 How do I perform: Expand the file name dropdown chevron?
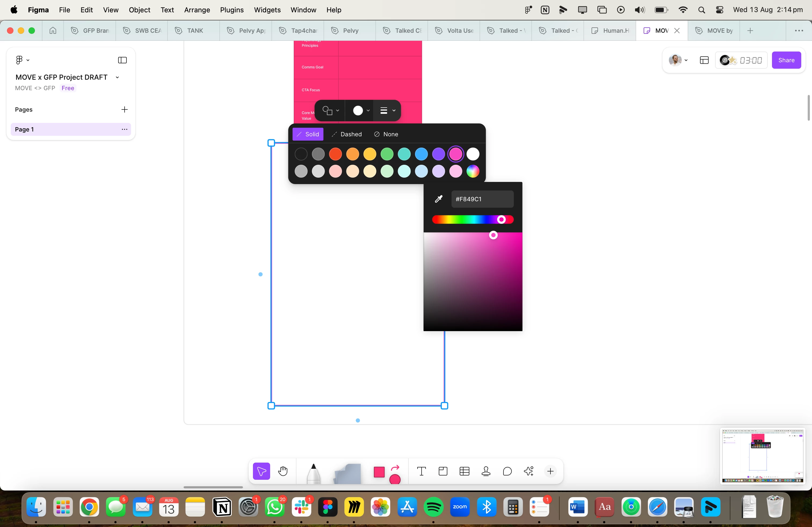point(117,77)
